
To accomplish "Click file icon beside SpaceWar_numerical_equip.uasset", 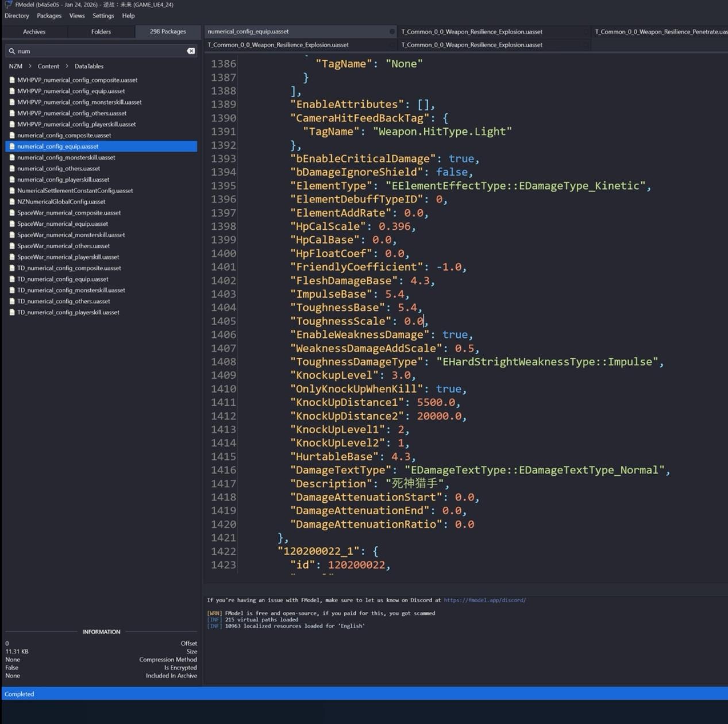I will pos(12,224).
